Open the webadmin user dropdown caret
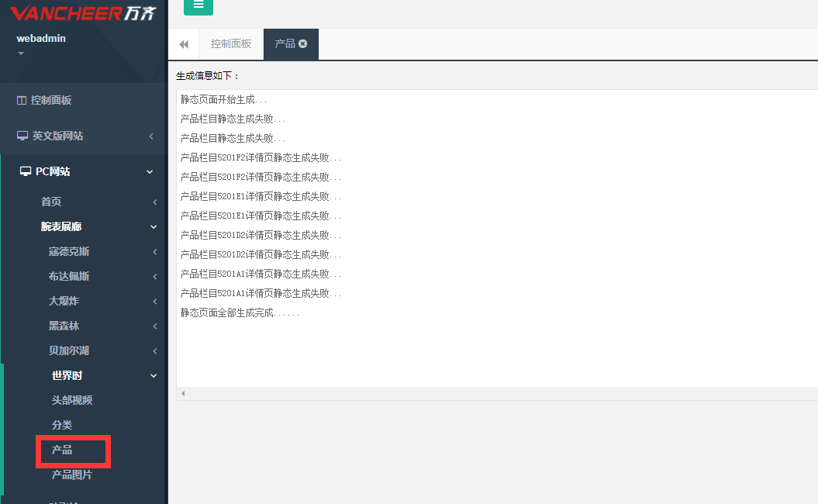Image resolution: width=818 pixels, height=504 pixels. [x=21, y=54]
